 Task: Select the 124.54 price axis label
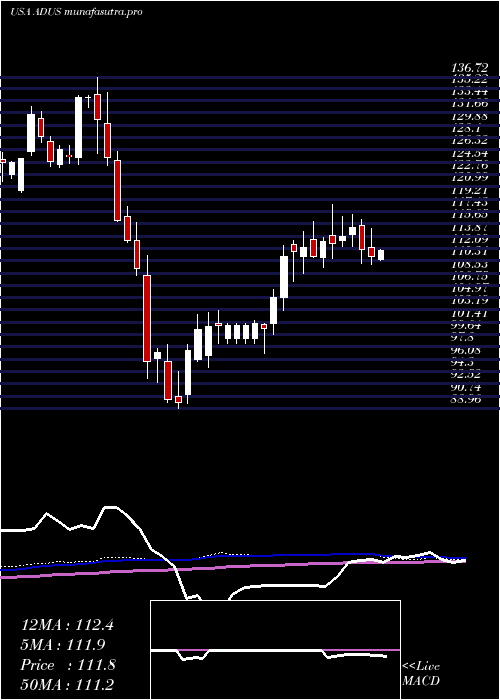(469, 154)
